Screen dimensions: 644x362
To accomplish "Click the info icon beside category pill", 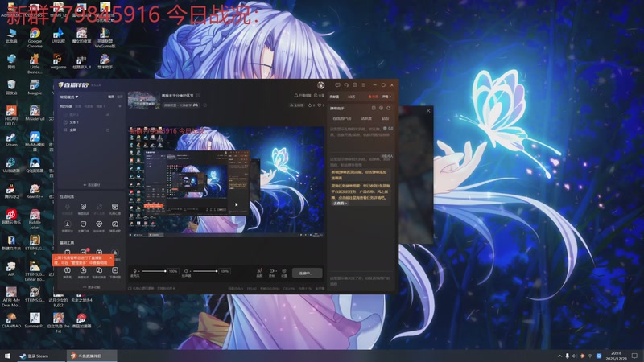I will (x=205, y=105).
